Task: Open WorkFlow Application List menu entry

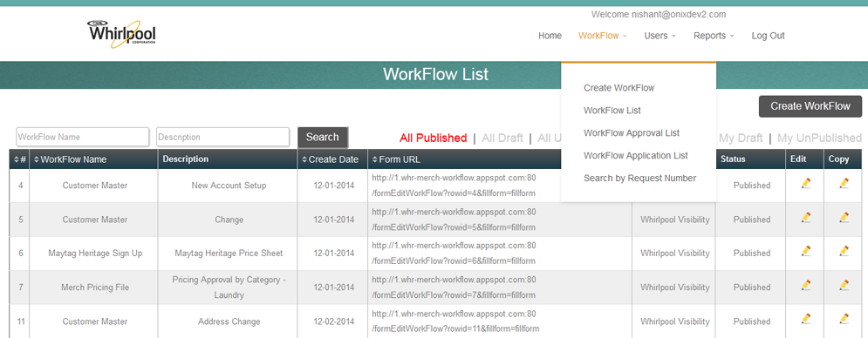Action: coord(635,155)
